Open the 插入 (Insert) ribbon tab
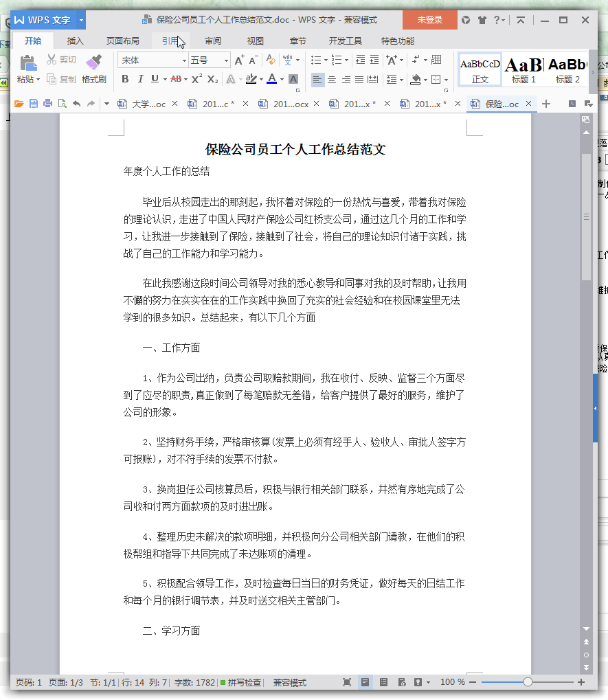The image size is (608, 700). coord(75,41)
